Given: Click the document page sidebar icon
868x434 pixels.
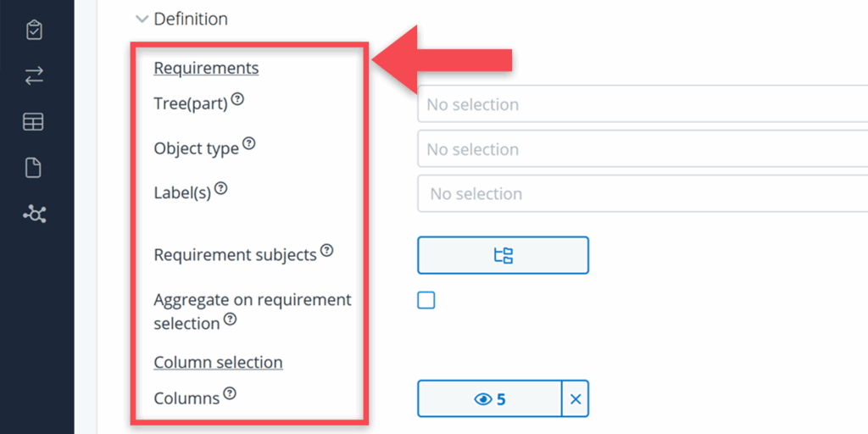Looking at the screenshot, I should pyautogui.click(x=33, y=168).
